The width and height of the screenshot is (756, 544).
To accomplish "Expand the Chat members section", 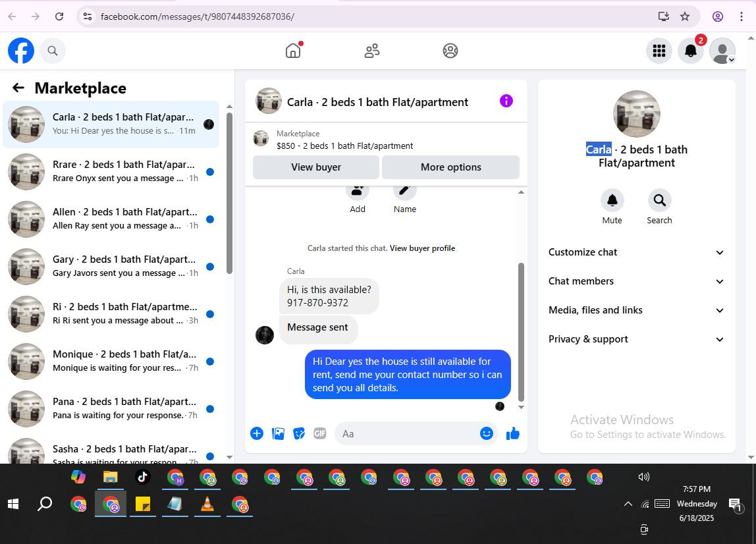I will [x=636, y=281].
